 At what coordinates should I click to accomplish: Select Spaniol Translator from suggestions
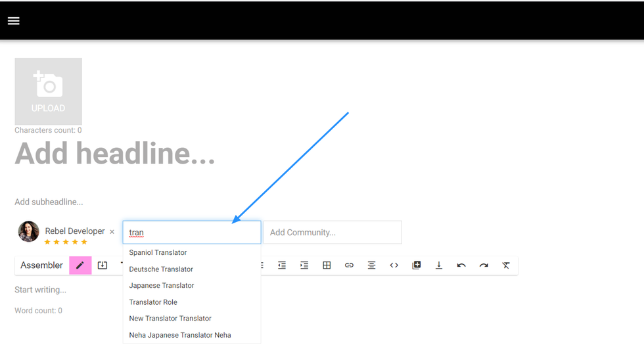158,253
